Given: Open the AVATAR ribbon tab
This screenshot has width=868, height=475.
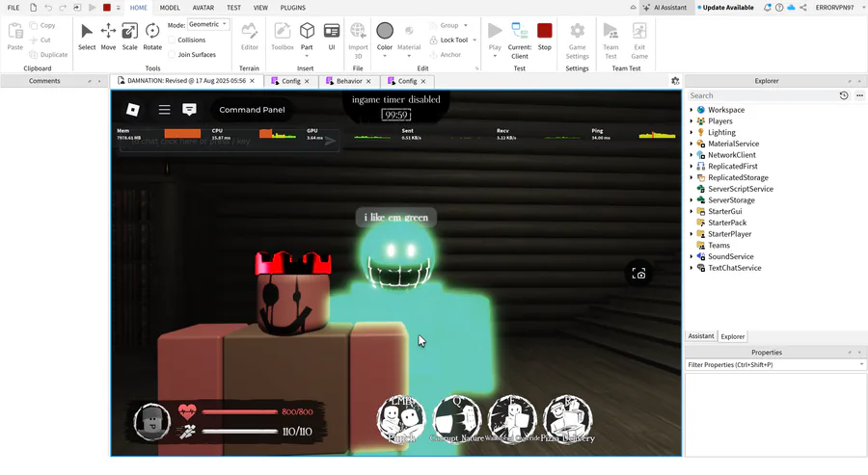Looking at the screenshot, I should coord(203,8).
